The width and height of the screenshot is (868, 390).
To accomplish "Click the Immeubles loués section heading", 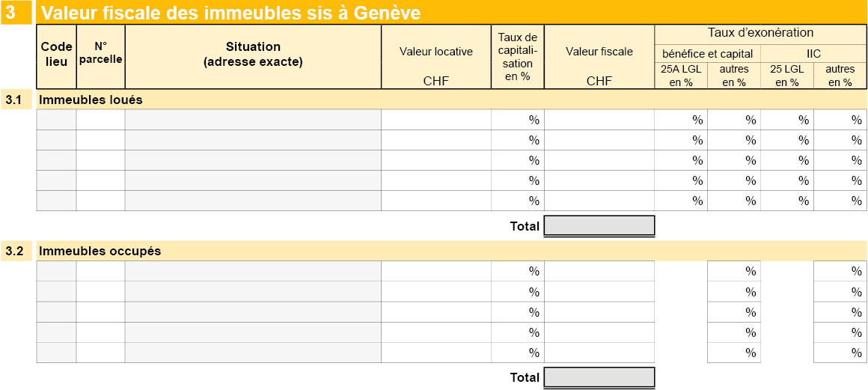I will [x=91, y=100].
